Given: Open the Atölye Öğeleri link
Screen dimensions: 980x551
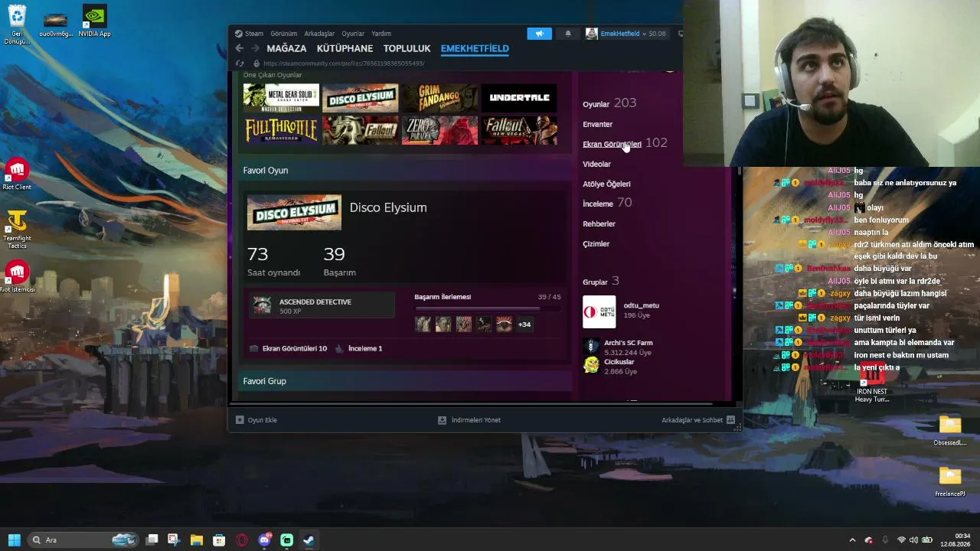Looking at the screenshot, I should pos(607,184).
